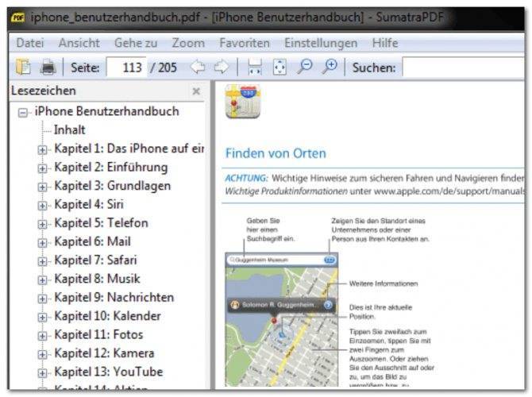The image size is (532, 397).
Task: Select bookmark Kapitel 5: Telefon
Action: tap(101, 223)
